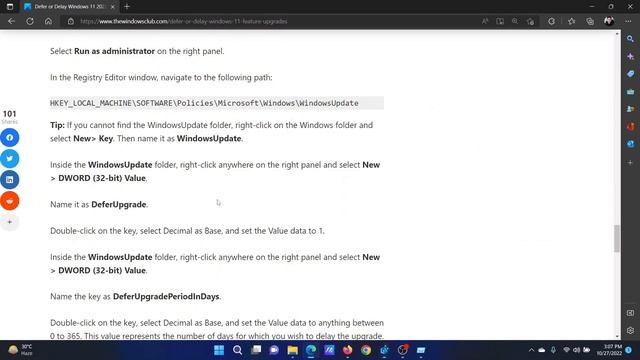Image resolution: width=640 pixels, height=360 pixels.
Task: Reload the current page
Action: [x=30, y=21]
